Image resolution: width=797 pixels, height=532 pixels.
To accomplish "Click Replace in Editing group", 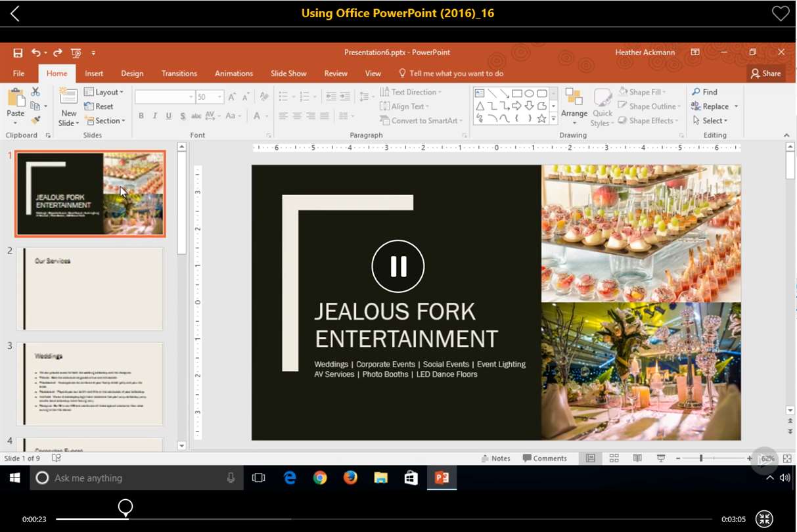I will (x=714, y=106).
